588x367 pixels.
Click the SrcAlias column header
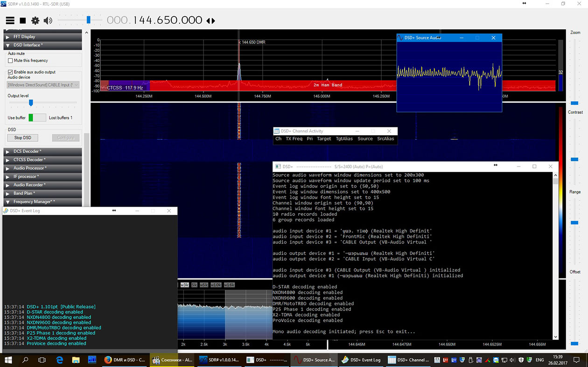[385, 138]
